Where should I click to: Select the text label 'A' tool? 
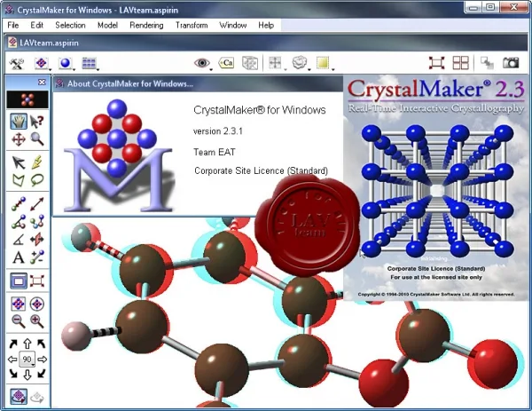tap(19, 257)
